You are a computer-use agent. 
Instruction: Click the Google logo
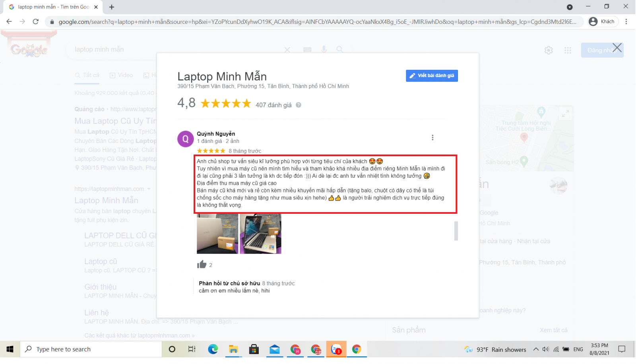29,50
